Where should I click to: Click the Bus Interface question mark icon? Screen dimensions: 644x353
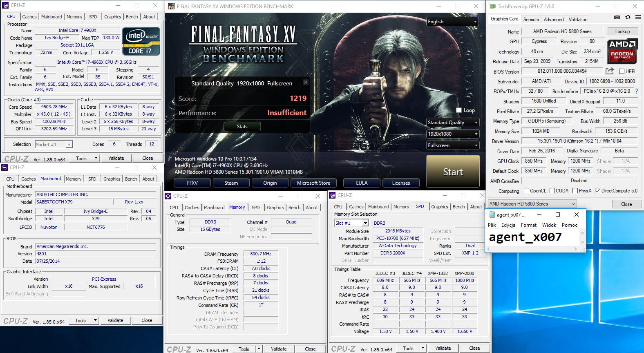636,91
